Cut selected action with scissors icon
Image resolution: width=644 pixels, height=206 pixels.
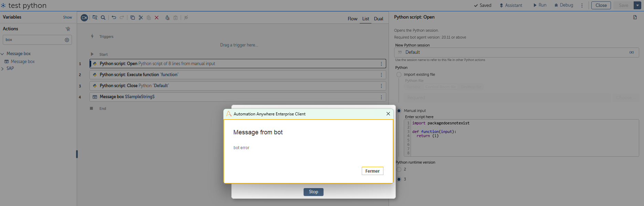[141, 18]
